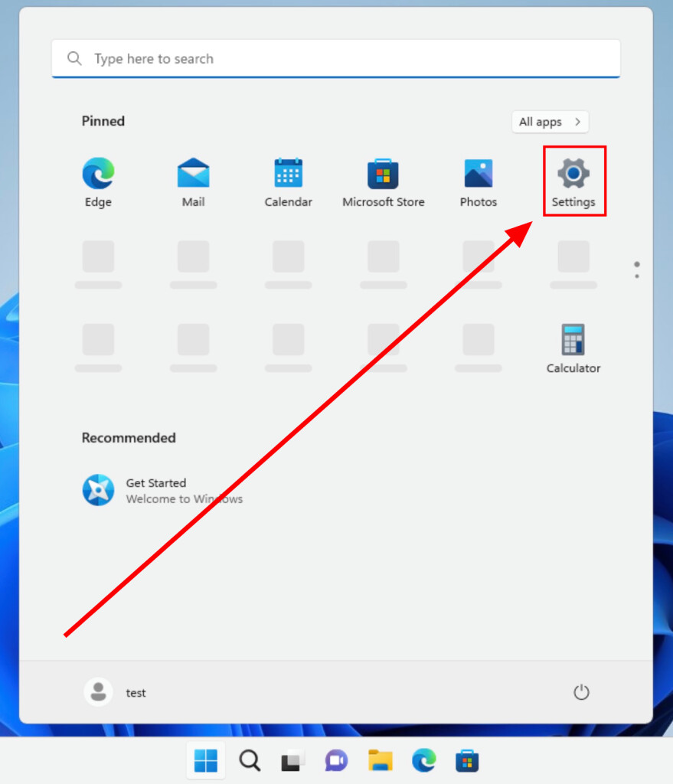Click the Welcome to Windows subtitle
This screenshot has width=673, height=784.
pos(184,499)
